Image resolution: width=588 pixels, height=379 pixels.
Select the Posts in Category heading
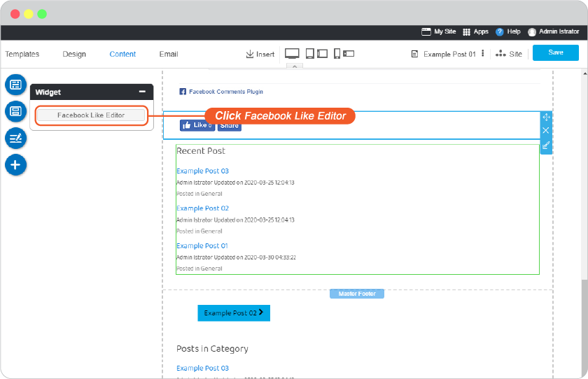[212, 349]
